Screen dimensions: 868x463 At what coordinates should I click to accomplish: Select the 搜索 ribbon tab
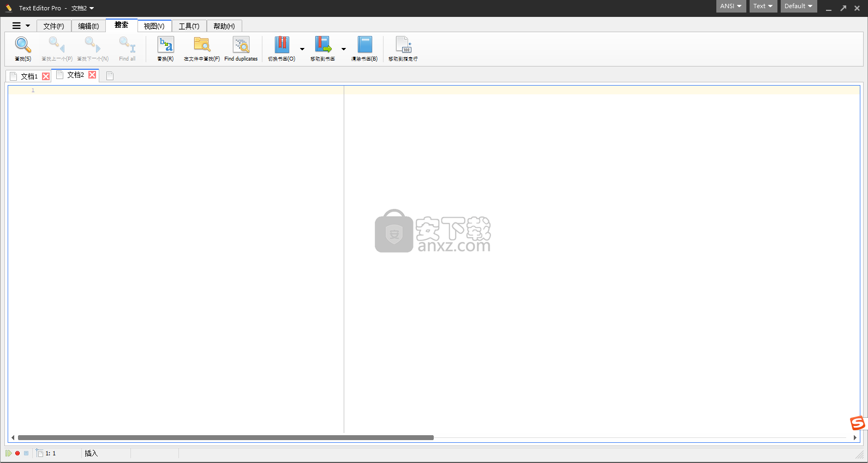(x=122, y=25)
